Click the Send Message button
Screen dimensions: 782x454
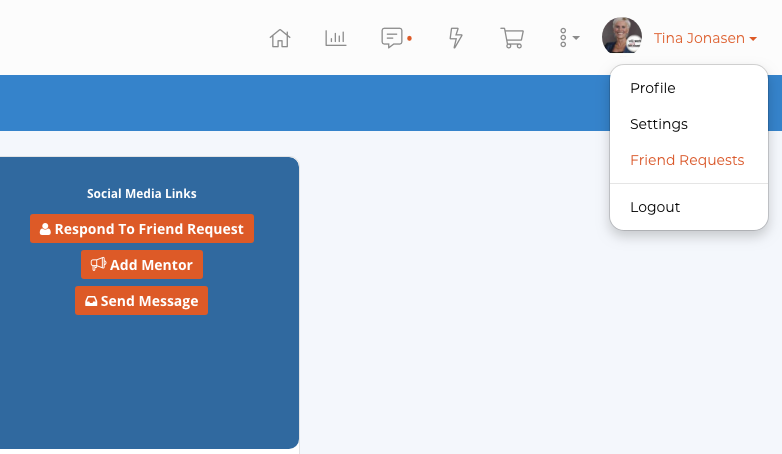click(142, 300)
